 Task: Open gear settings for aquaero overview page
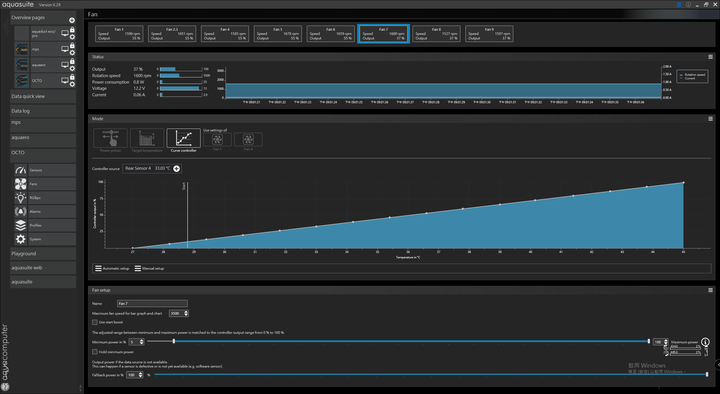(72, 68)
